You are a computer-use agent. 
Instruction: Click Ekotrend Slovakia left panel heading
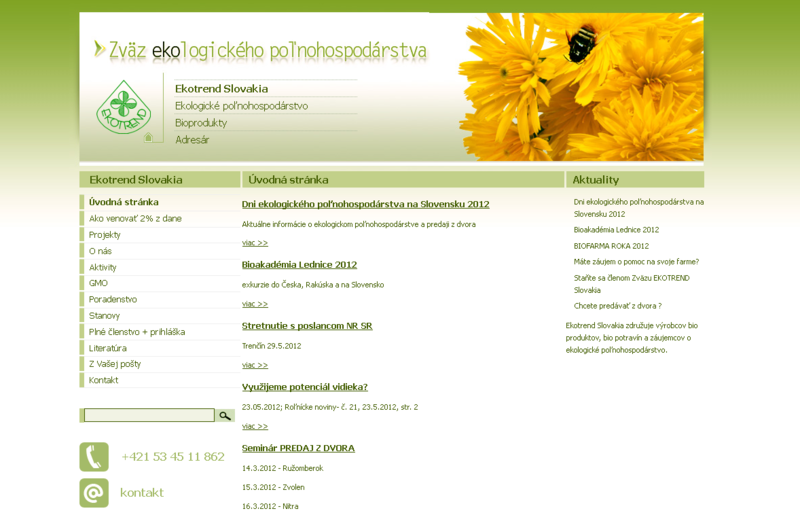(136, 180)
